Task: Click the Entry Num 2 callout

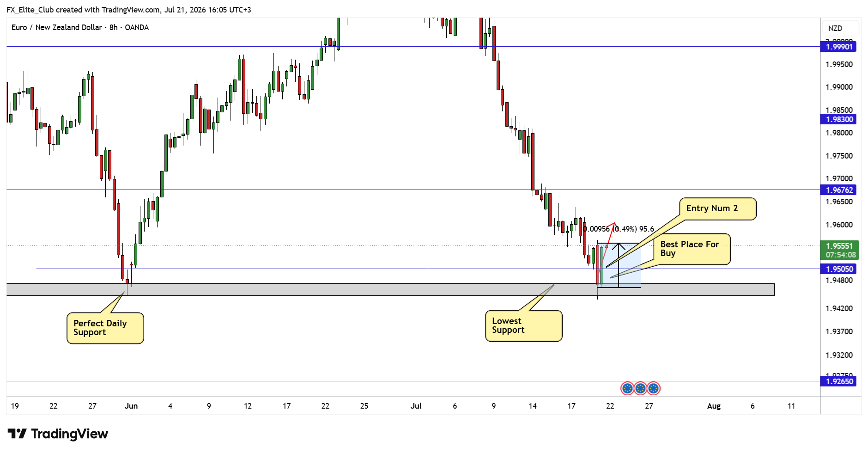Action: (718, 209)
